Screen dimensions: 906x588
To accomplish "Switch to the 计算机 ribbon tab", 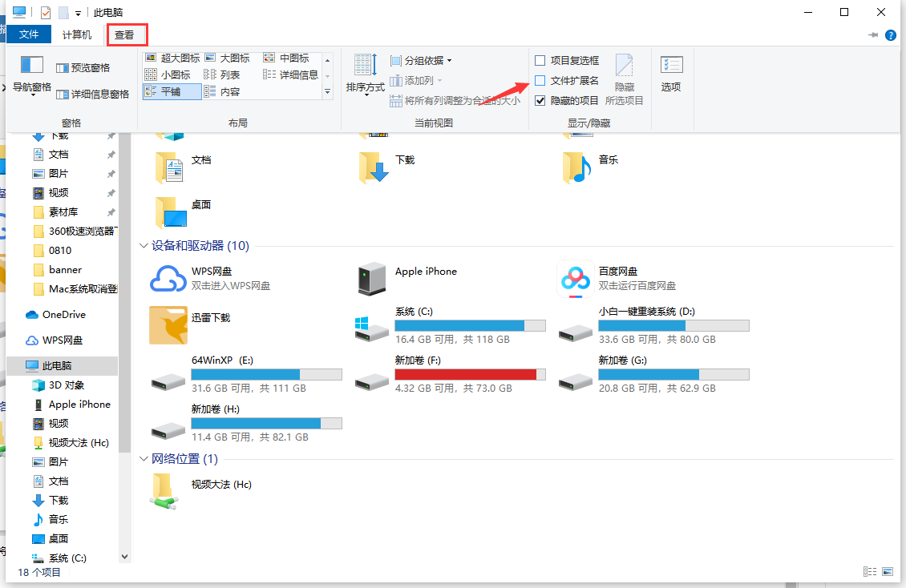I will pyautogui.click(x=76, y=34).
